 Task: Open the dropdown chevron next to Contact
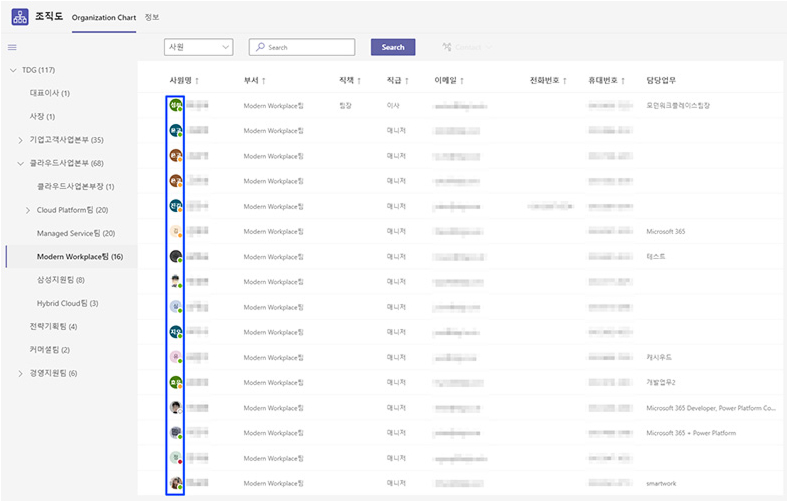click(488, 47)
